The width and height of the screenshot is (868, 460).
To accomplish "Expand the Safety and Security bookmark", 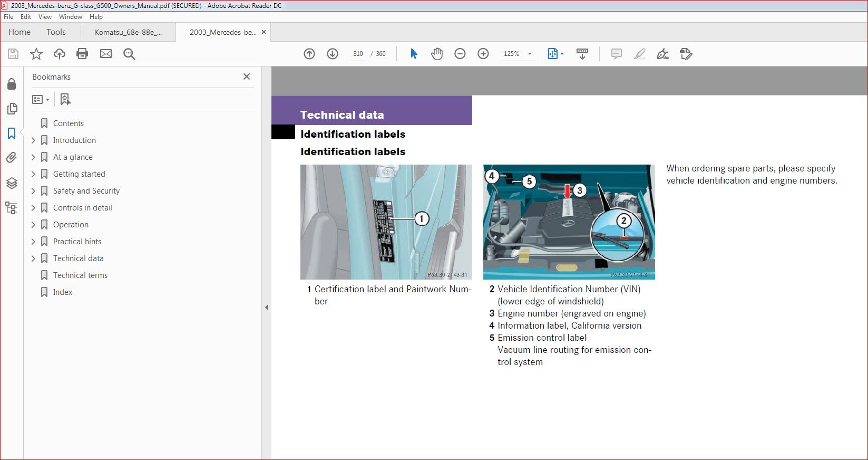I will pos(33,191).
